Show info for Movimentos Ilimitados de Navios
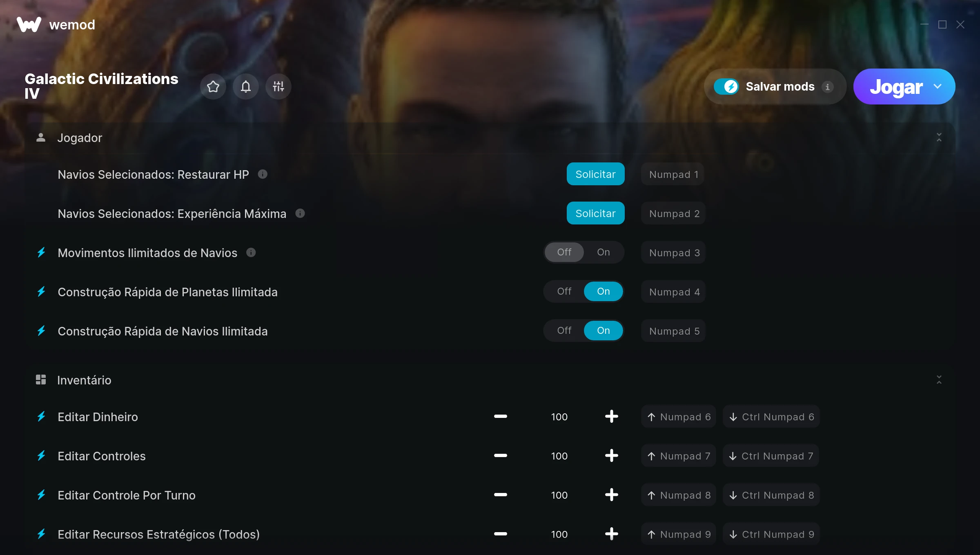The width and height of the screenshot is (980, 555). point(251,253)
